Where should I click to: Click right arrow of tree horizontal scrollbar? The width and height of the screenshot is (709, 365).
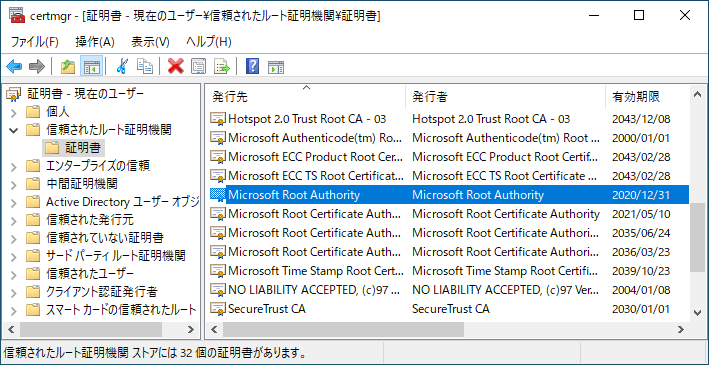tap(191, 330)
